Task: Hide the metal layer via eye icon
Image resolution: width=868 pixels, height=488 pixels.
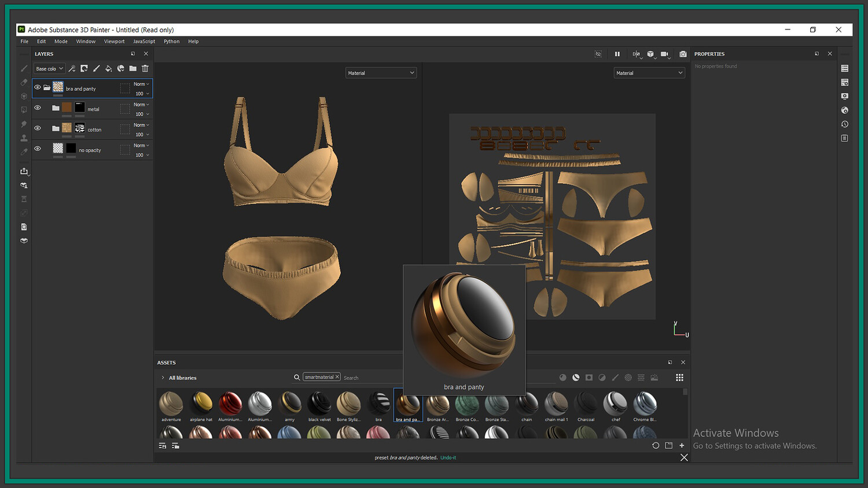Action: click(38, 108)
